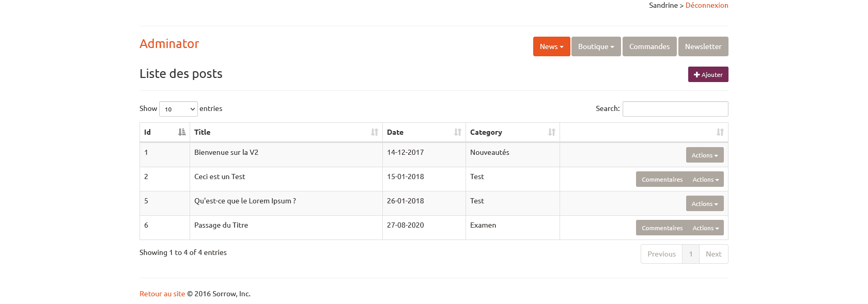Viewport: 868px width, 304px height.
Task: Click the date 27-08-2020
Action: pyautogui.click(x=405, y=225)
